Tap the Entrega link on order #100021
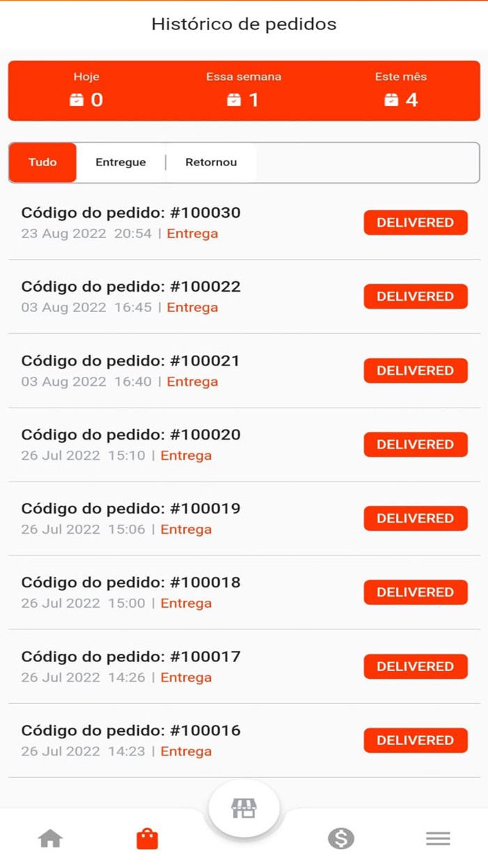Viewport: 488px width, 868px height. coord(192,382)
